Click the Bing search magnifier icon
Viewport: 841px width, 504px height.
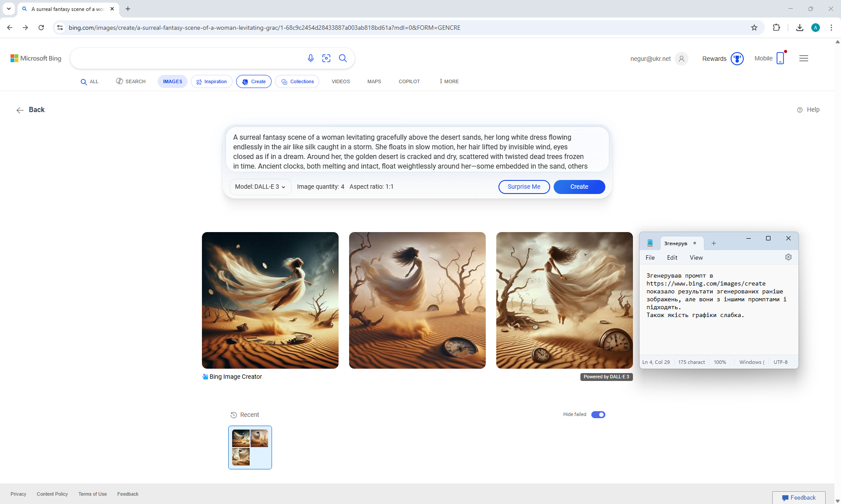pyautogui.click(x=343, y=58)
